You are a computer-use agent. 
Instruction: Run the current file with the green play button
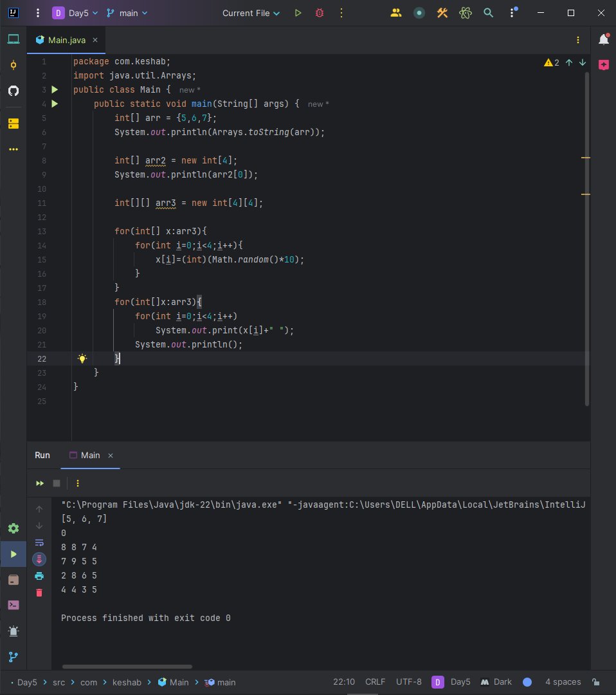[298, 14]
